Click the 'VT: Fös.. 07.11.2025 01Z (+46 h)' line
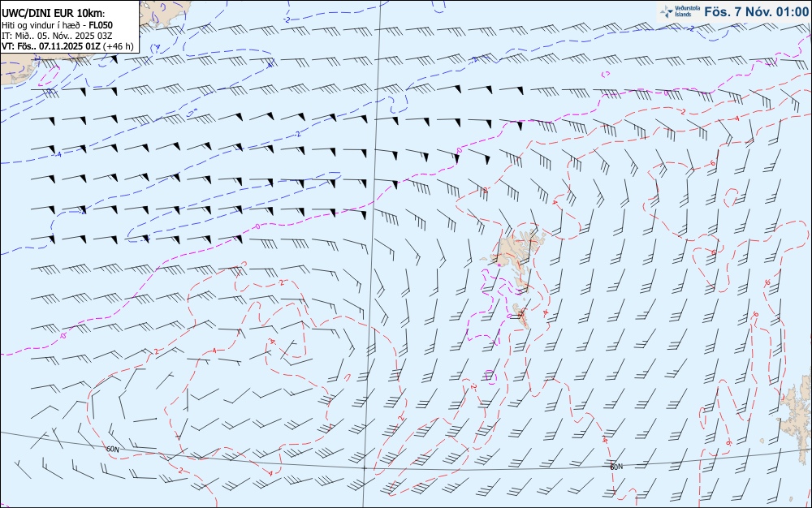 click(67, 46)
